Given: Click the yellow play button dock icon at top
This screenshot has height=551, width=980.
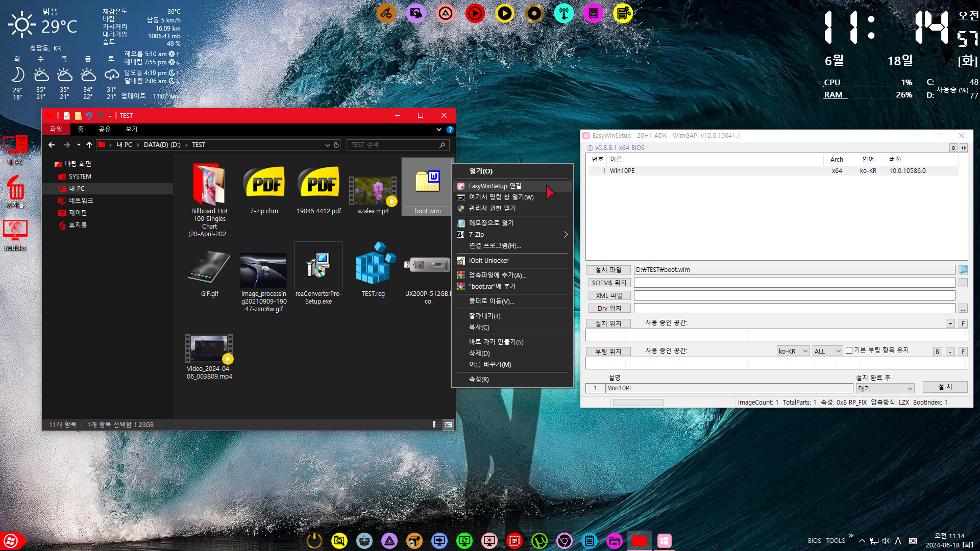Looking at the screenshot, I should [x=504, y=13].
